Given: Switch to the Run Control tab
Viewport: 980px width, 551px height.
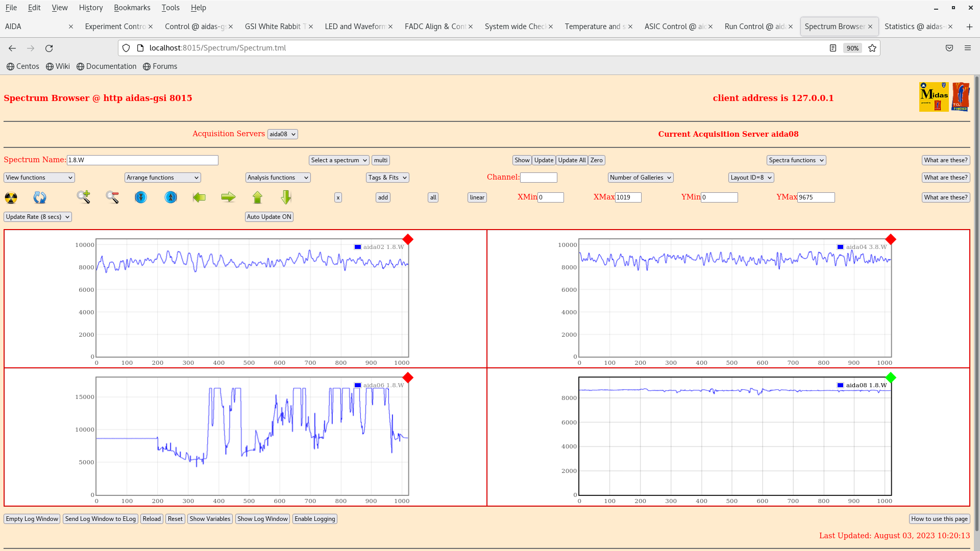Looking at the screenshot, I should pos(754,27).
